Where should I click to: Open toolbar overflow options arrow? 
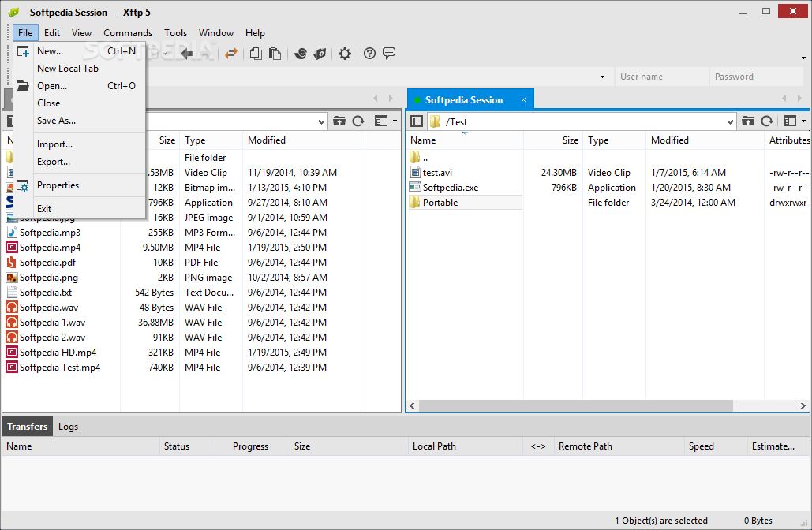(803, 58)
